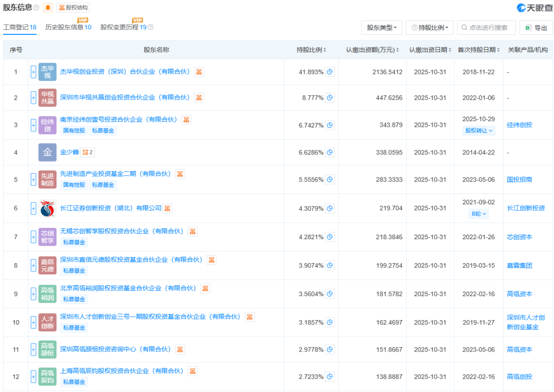Open the pie chart icon beside 3.1857%
This screenshot has height=392, width=554.
coord(330,322)
